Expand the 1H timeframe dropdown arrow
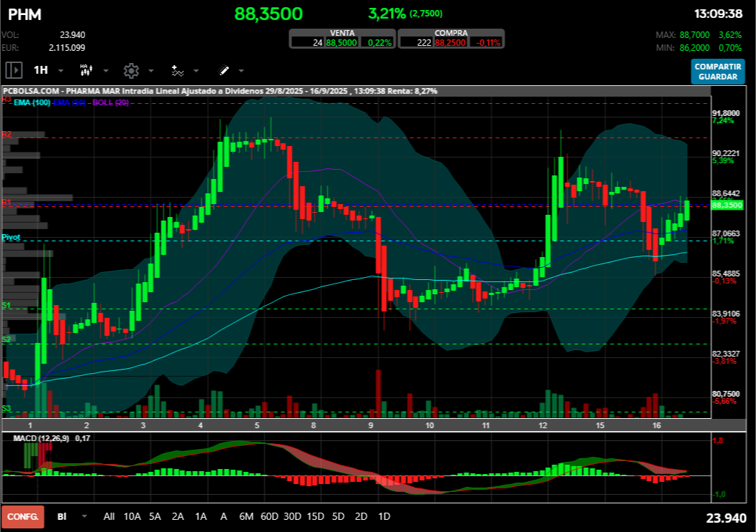This screenshot has width=756, height=532. pos(61,71)
